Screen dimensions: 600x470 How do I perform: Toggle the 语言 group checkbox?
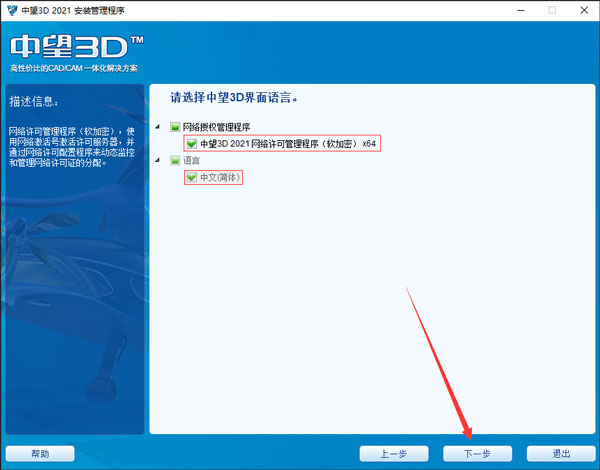coord(175,160)
